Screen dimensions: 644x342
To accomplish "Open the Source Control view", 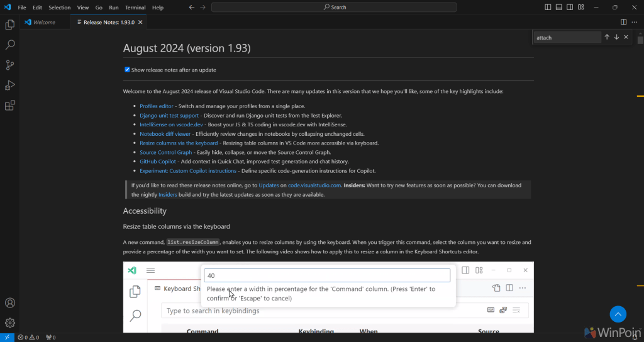I will pos(10,65).
